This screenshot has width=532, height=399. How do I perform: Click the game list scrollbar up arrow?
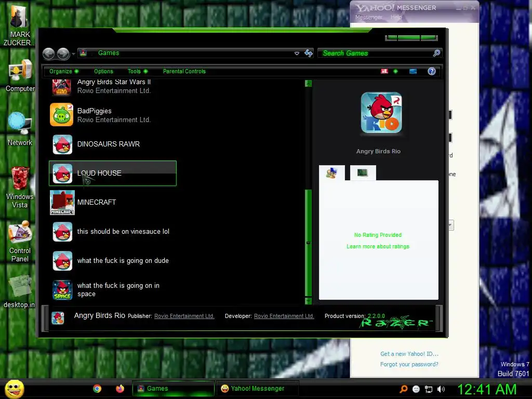tap(309, 84)
